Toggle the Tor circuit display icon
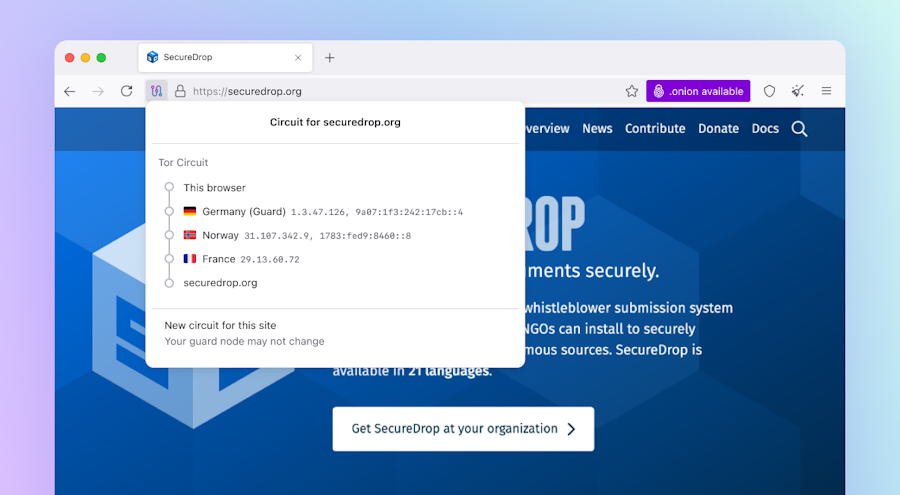This screenshot has height=495, width=900. (156, 91)
